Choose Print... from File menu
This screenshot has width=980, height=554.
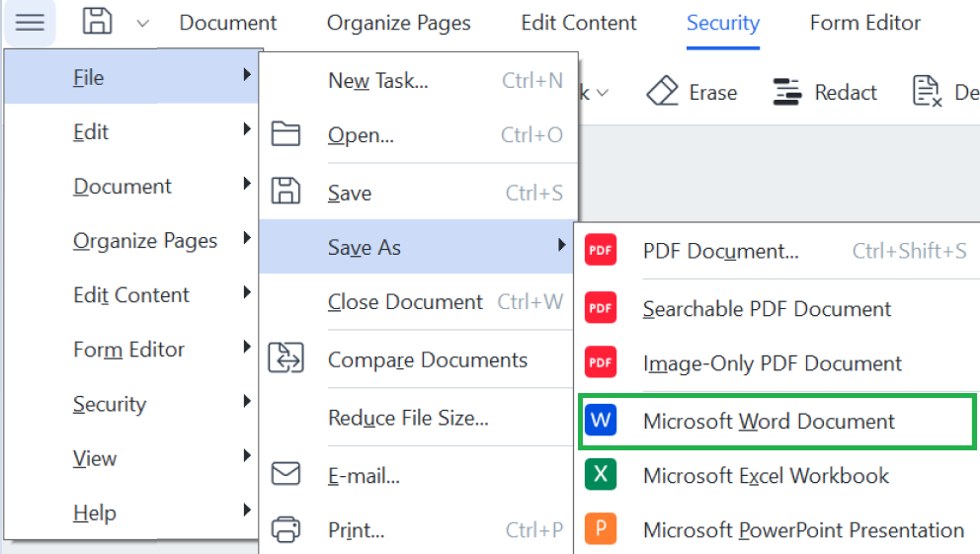[418, 529]
